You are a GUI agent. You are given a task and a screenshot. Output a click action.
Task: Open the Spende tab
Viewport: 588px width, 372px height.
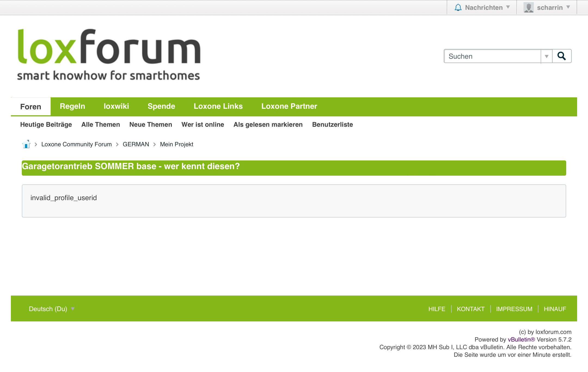pos(161,106)
